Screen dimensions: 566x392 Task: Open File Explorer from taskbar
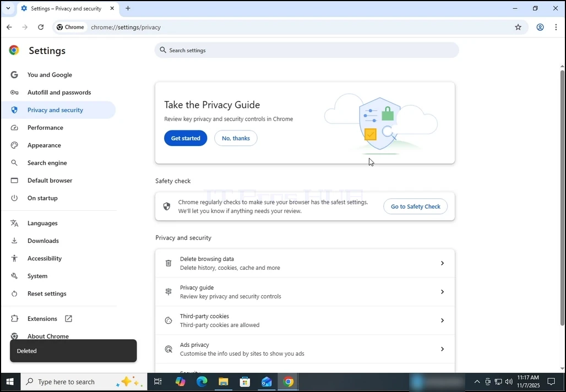tap(224, 382)
